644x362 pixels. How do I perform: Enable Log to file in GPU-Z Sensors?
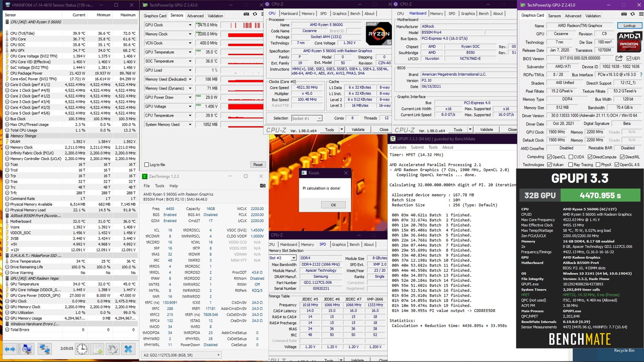pos(147,165)
